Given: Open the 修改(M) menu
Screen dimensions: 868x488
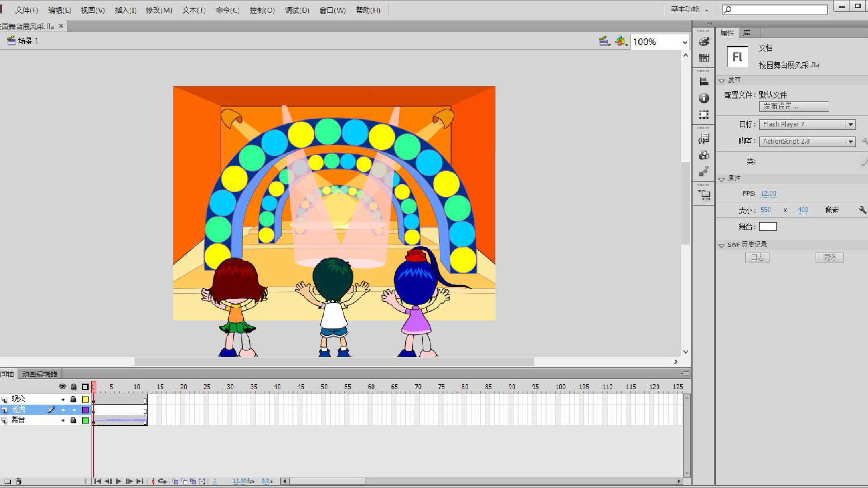Looking at the screenshot, I should click(x=159, y=10).
